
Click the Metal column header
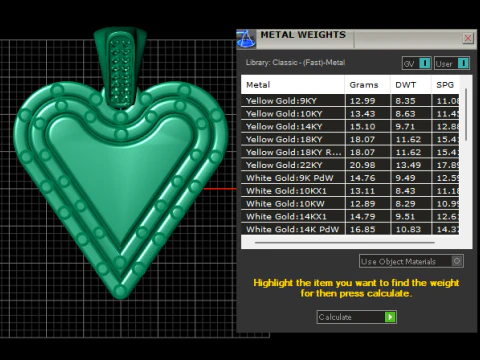[x=293, y=85]
